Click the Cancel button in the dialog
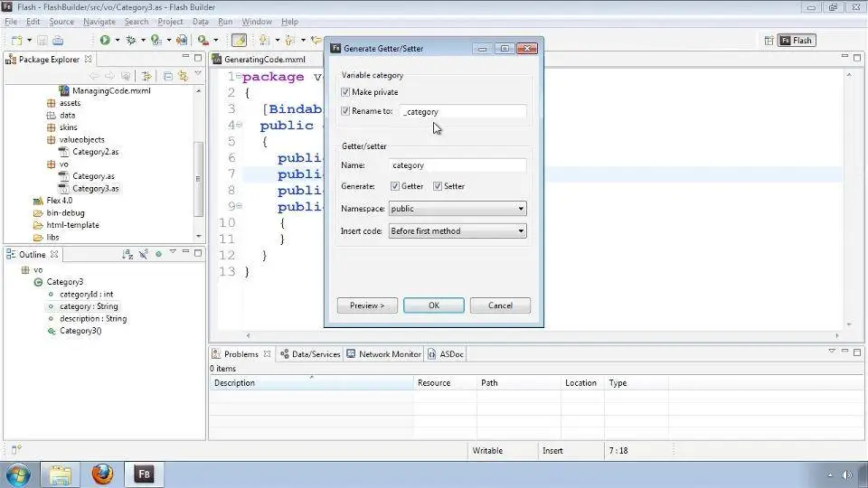The width and height of the screenshot is (868, 488). [500, 305]
